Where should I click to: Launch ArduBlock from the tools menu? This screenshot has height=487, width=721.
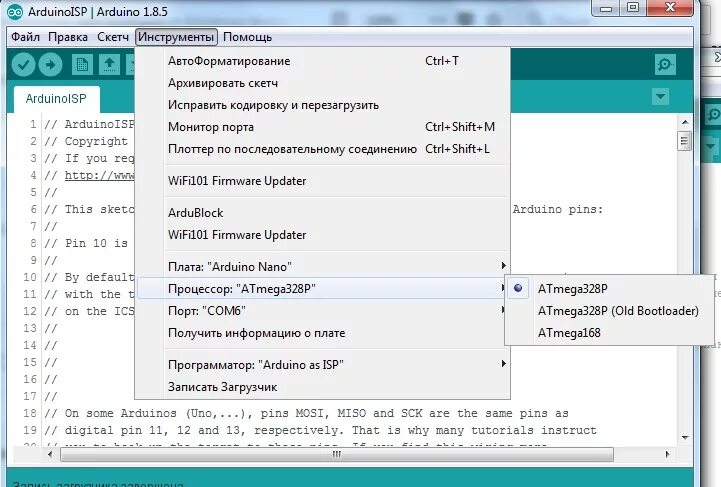click(x=323, y=213)
